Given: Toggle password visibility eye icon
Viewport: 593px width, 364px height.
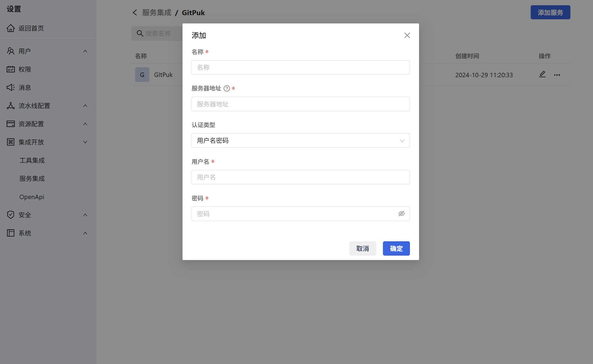Looking at the screenshot, I should point(401,214).
